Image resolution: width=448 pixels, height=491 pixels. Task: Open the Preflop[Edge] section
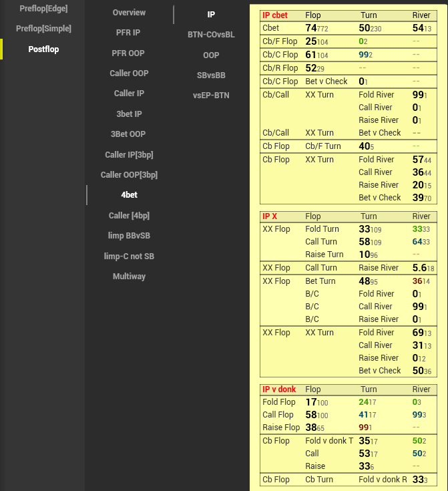43,9
